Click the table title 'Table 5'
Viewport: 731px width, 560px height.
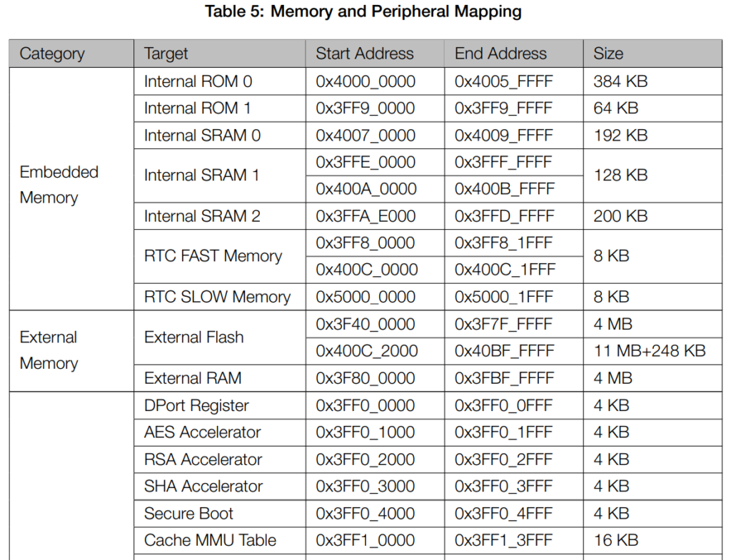(x=363, y=12)
